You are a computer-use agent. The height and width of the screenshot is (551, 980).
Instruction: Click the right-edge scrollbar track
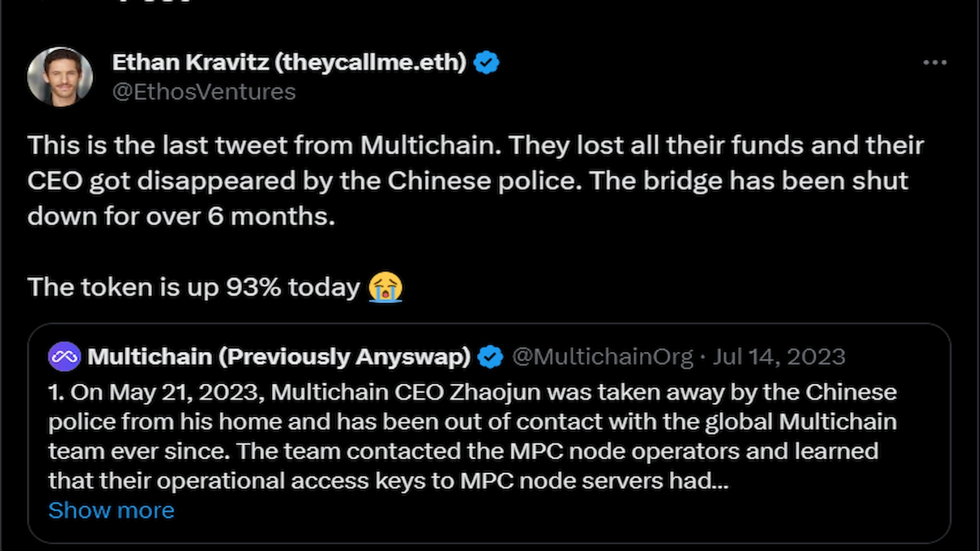(x=977, y=275)
